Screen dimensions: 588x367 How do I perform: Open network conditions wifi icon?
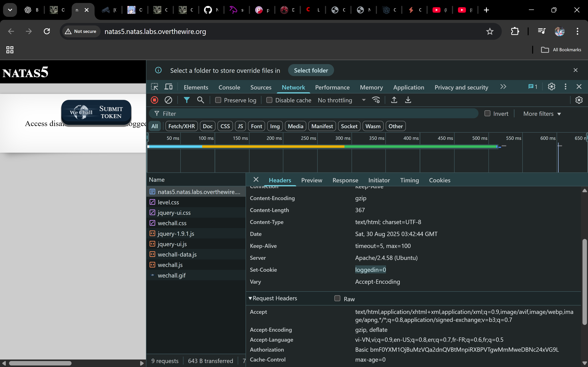pyautogui.click(x=376, y=100)
